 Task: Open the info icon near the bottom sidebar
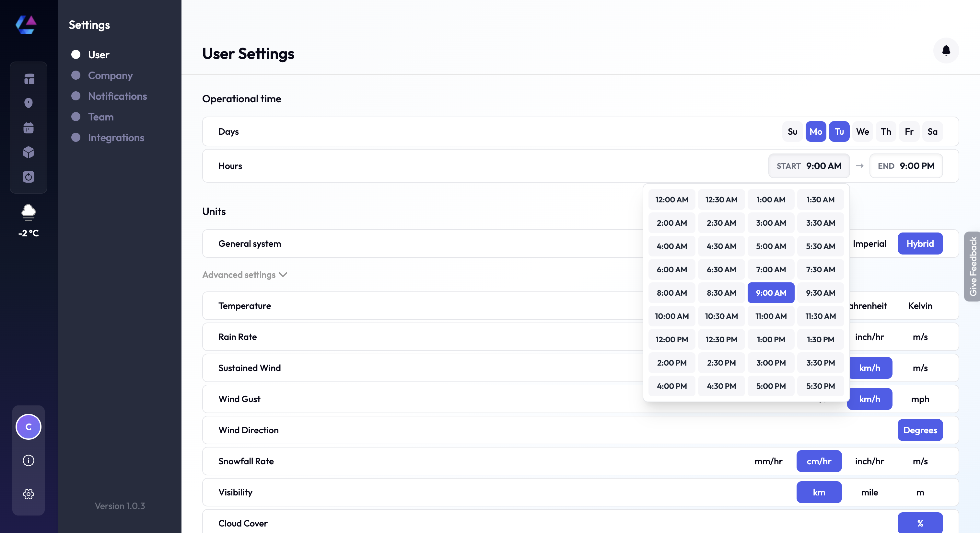(28, 460)
